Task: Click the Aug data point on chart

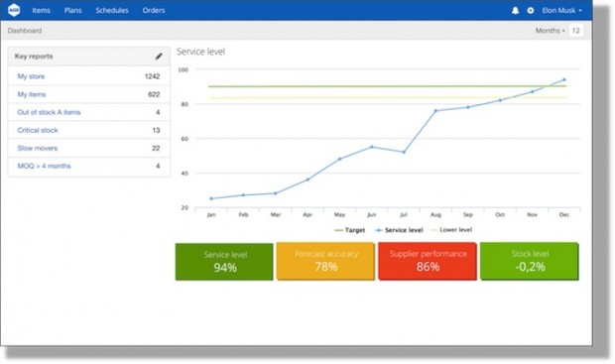Action: tap(435, 111)
